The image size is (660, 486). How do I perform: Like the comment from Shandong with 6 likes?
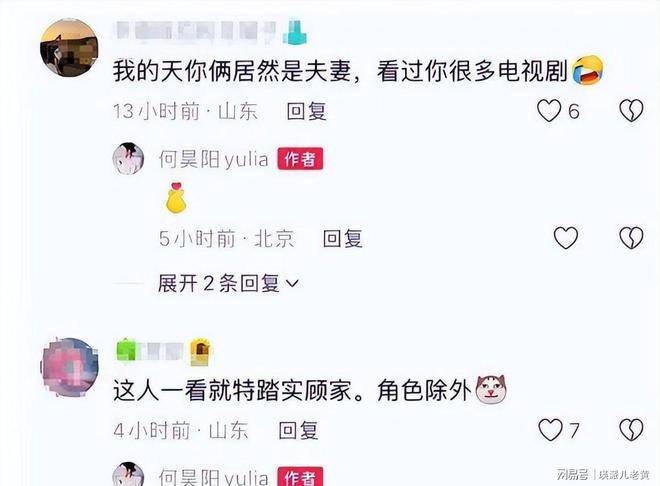click(x=549, y=111)
